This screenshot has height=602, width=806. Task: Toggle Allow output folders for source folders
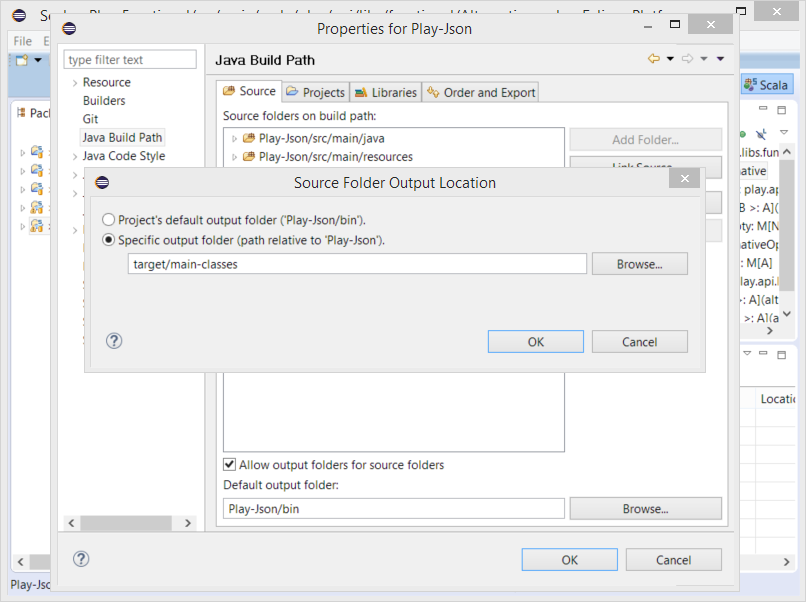pos(229,465)
